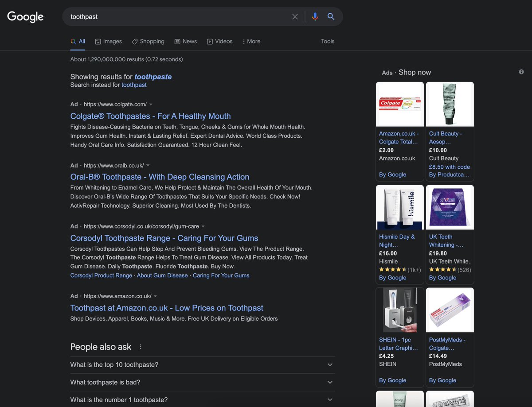
Task: Open the Hismile Day & Night product image
Action: [400, 207]
